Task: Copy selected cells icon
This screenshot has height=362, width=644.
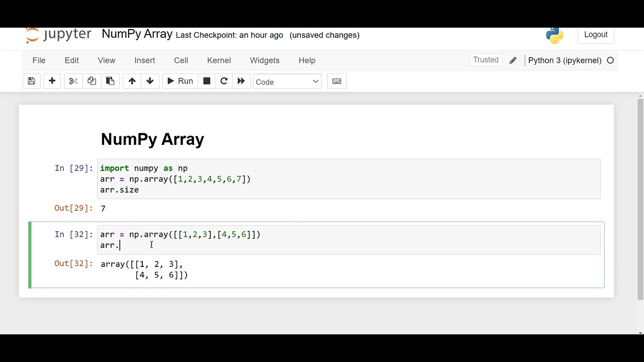Action: [x=92, y=81]
